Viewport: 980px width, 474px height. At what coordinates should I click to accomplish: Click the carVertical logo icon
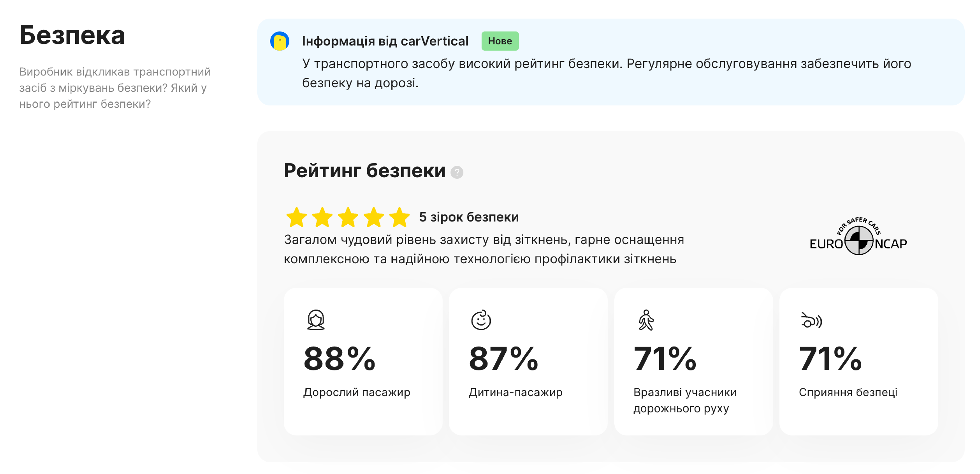pyautogui.click(x=279, y=41)
